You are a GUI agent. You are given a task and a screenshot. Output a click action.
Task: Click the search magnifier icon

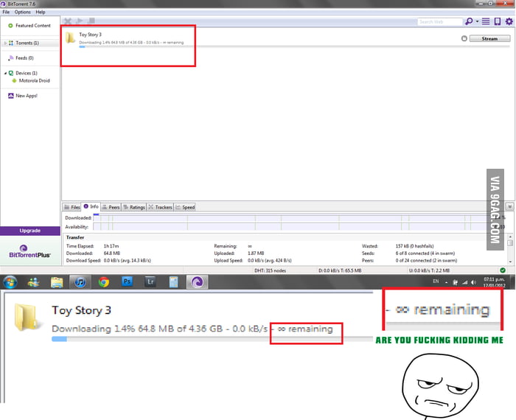pos(468,21)
